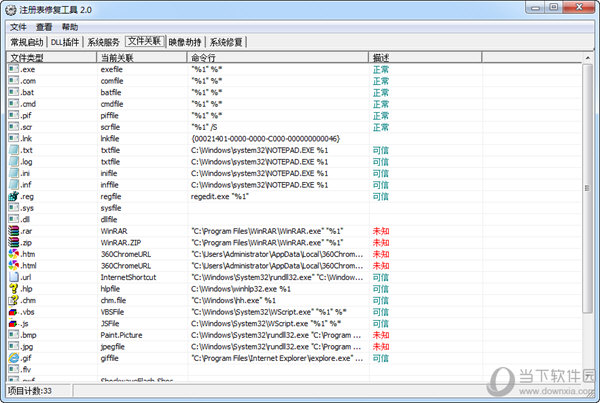Select the hh.exe command line cell
This screenshot has width=600, height=403.
click(x=233, y=300)
